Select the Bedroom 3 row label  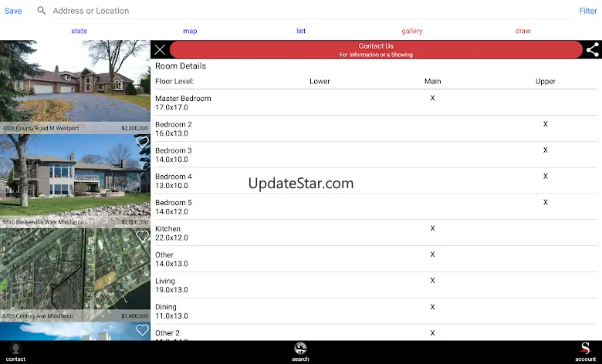click(x=174, y=150)
